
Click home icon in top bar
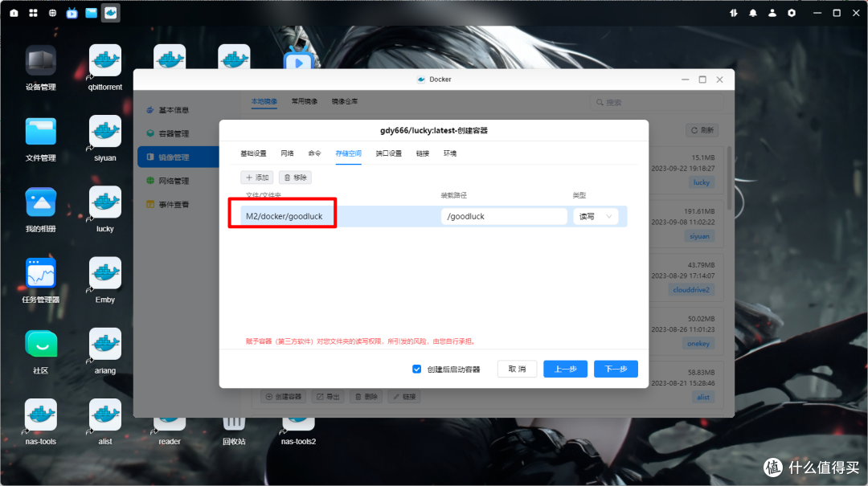14,13
